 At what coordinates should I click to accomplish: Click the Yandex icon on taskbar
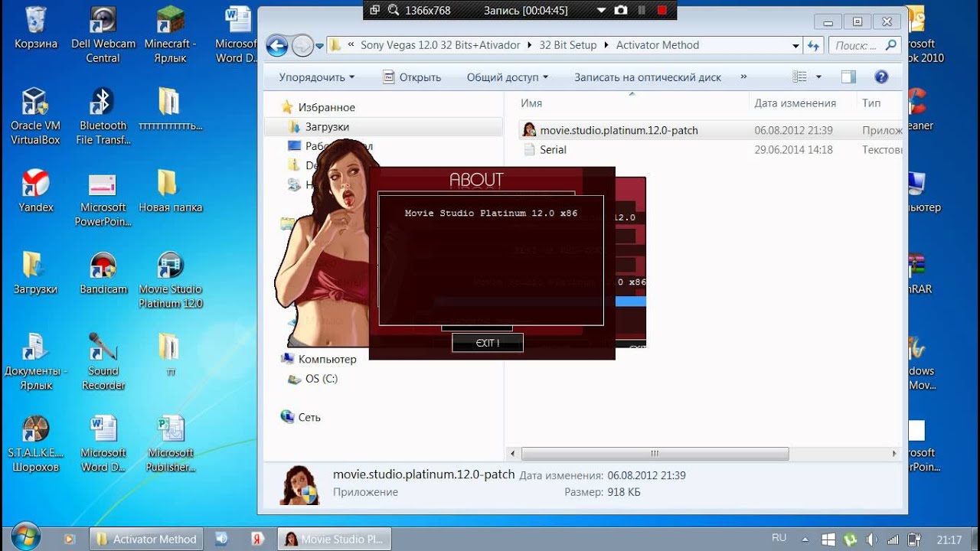257,539
